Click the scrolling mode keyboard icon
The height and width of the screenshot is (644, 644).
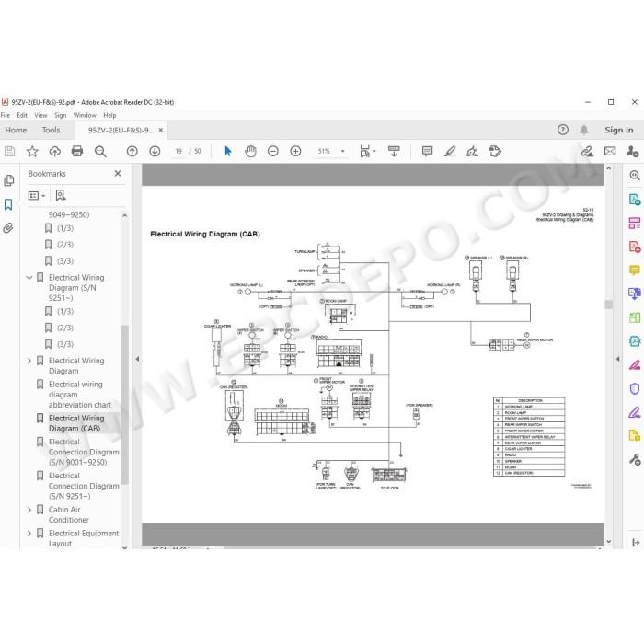394,152
